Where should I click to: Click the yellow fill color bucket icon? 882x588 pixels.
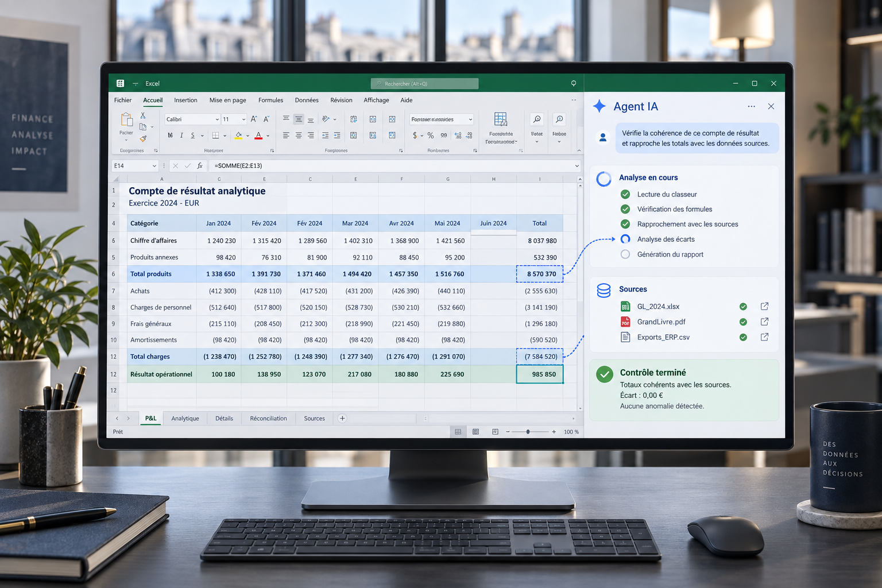238,136
